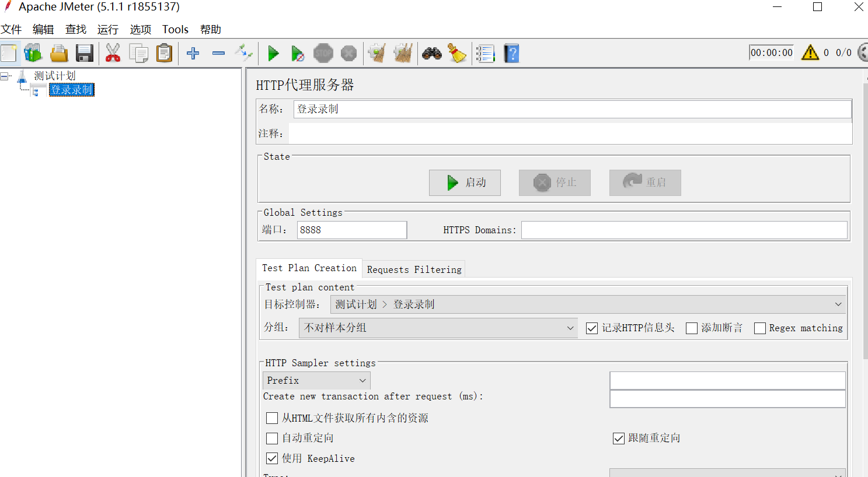Screen dimensions: 868x477
Task: Click the 停止 button
Action: [x=555, y=183]
